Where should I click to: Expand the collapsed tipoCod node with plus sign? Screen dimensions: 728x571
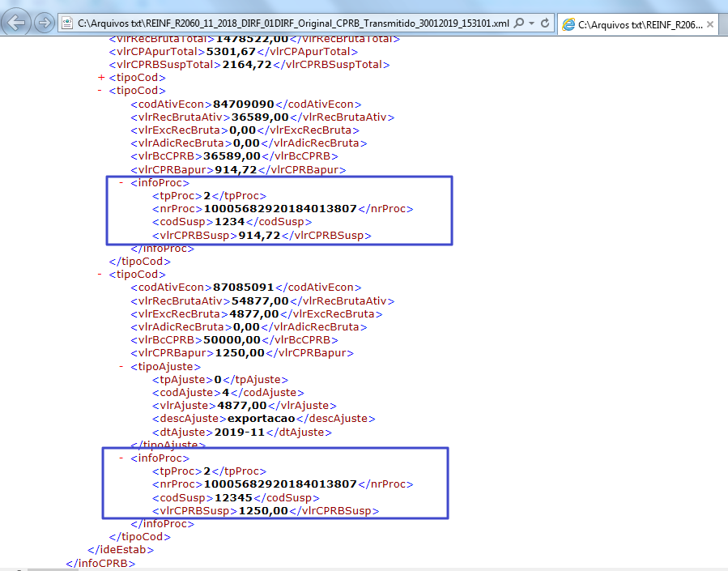(101, 78)
